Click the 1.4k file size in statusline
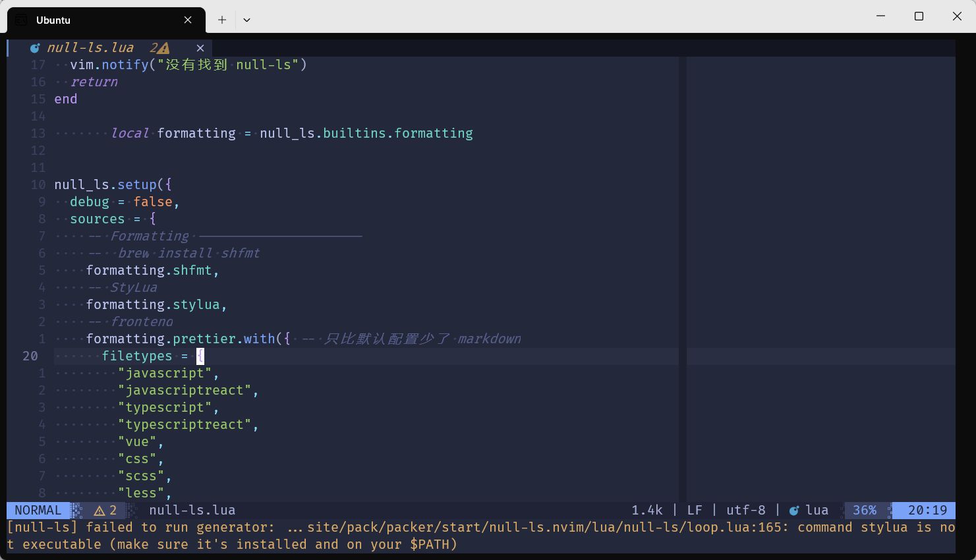976x560 pixels. point(647,511)
